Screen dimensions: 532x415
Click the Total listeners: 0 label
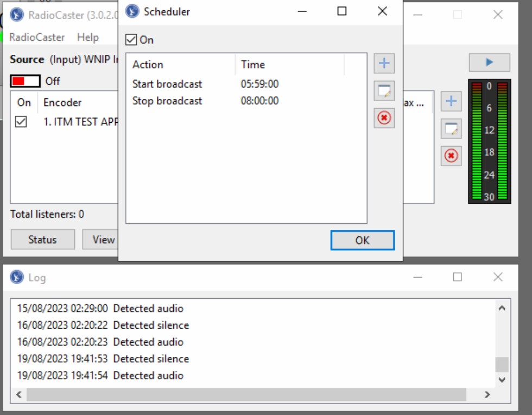[x=47, y=215]
